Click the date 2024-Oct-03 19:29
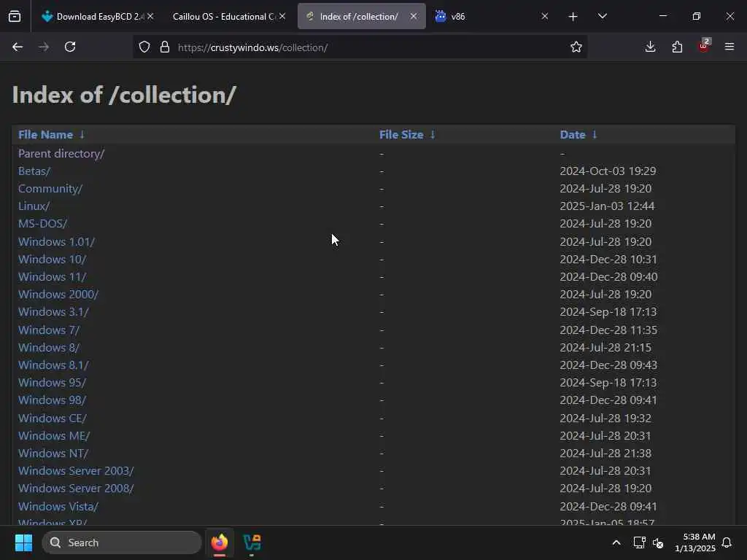The height and width of the screenshot is (560, 747). click(x=608, y=171)
